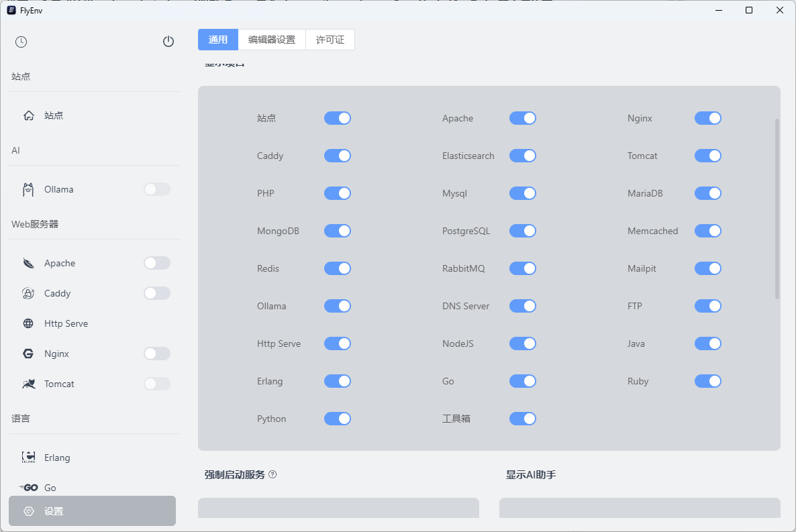Click the Web服务器 section label in the sidebar
This screenshot has height=532, width=796.
click(35, 224)
